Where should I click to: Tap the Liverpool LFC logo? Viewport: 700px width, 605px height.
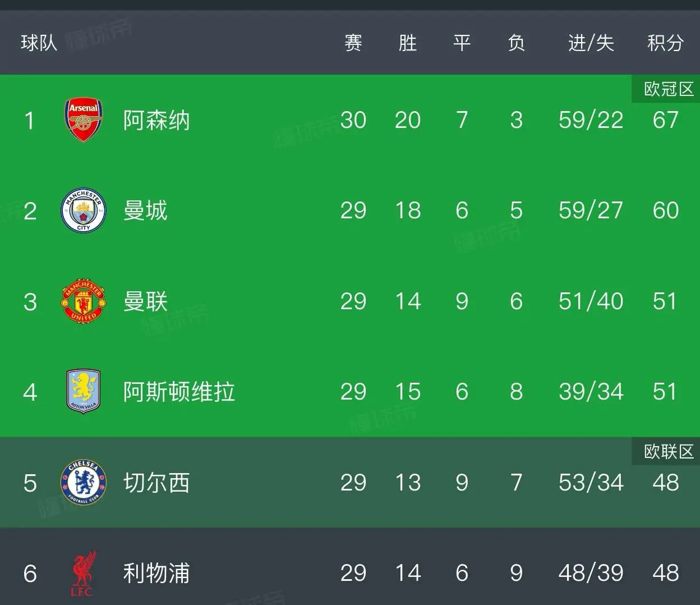pyautogui.click(x=83, y=573)
